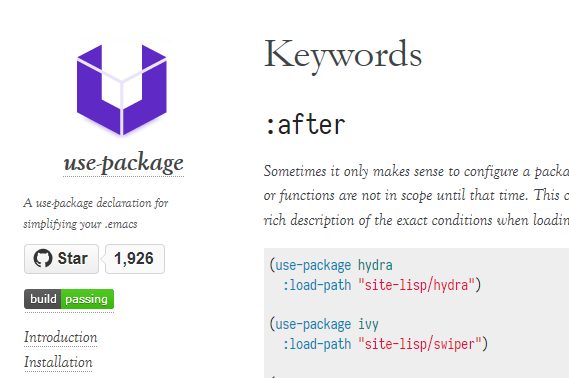
Task: Click the GitHub Octocat icon in the Star button
Action: click(x=43, y=259)
